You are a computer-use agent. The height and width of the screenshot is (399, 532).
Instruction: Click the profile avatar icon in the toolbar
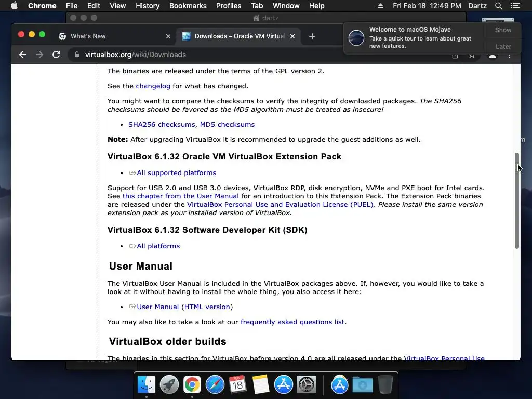tap(493, 56)
